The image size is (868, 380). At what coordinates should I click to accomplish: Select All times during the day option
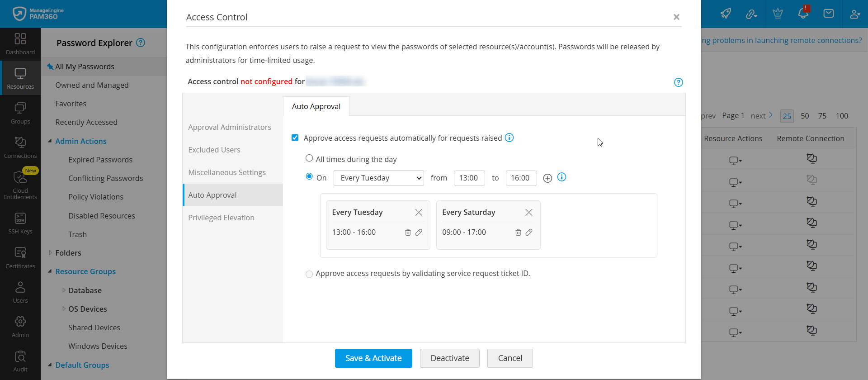309,158
